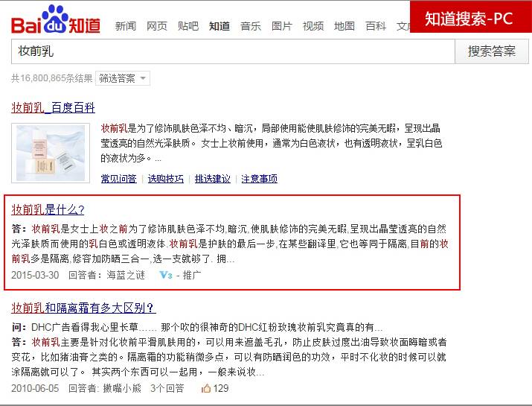Open the 筛选答案 filter dropdown
The image size is (532, 406).
[x=123, y=78]
